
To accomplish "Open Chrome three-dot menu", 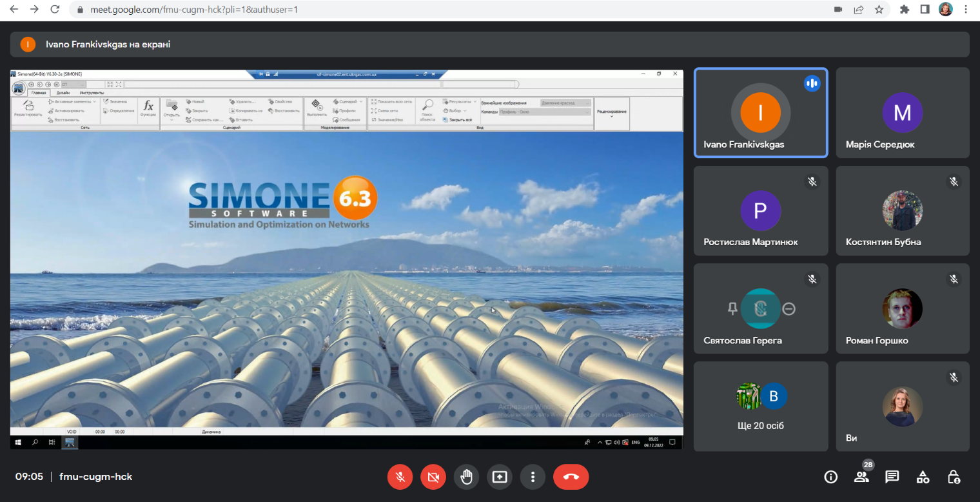I will coord(966,10).
